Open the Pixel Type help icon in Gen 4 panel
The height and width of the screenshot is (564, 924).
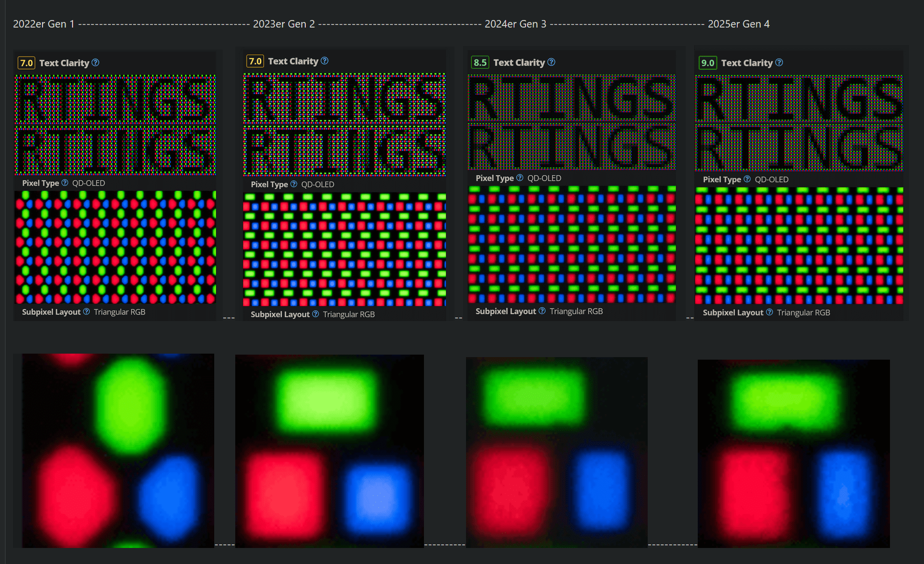coord(747,179)
